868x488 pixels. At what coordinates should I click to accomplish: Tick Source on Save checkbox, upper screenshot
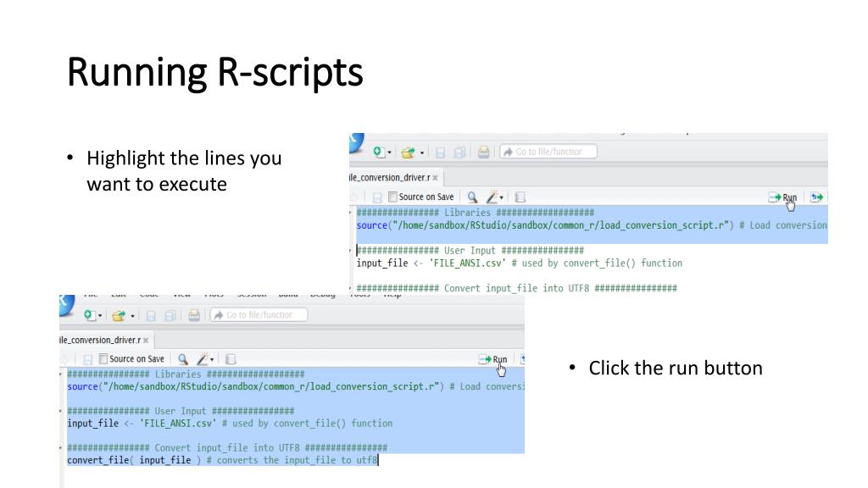[x=392, y=197]
